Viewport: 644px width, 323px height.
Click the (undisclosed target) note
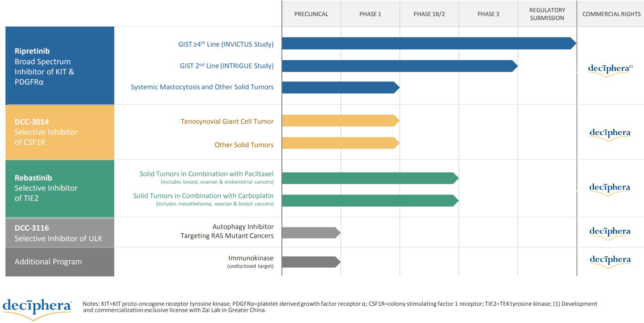(x=250, y=266)
